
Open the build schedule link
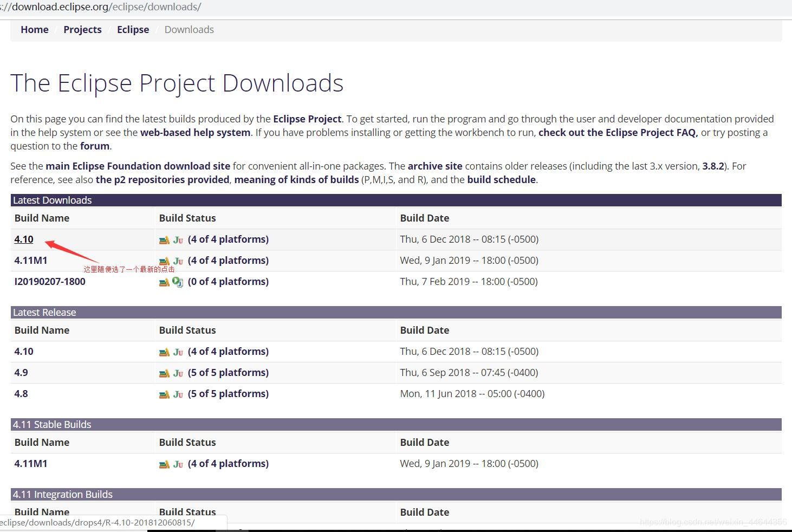pos(502,179)
